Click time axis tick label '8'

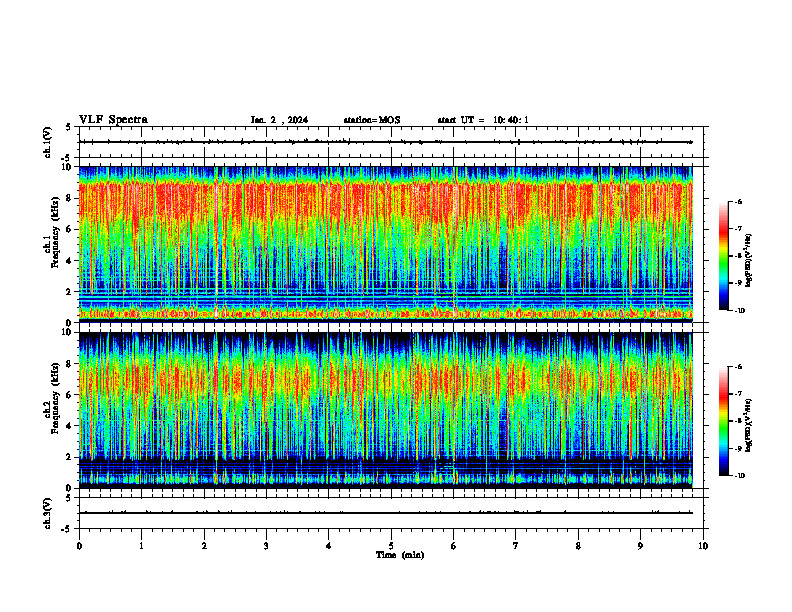(578, 546)
